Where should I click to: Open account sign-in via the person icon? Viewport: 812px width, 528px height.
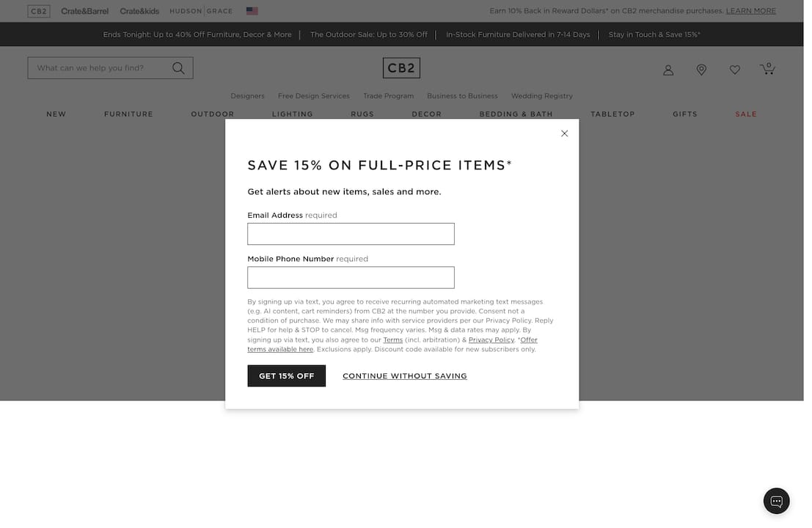point(667,69)
